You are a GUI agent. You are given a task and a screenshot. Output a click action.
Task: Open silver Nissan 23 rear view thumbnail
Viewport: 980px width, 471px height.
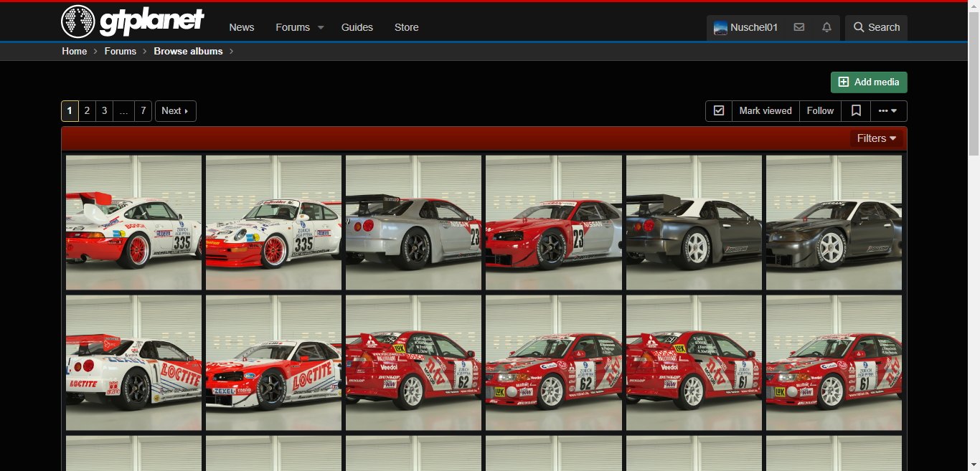coord(413,222)
